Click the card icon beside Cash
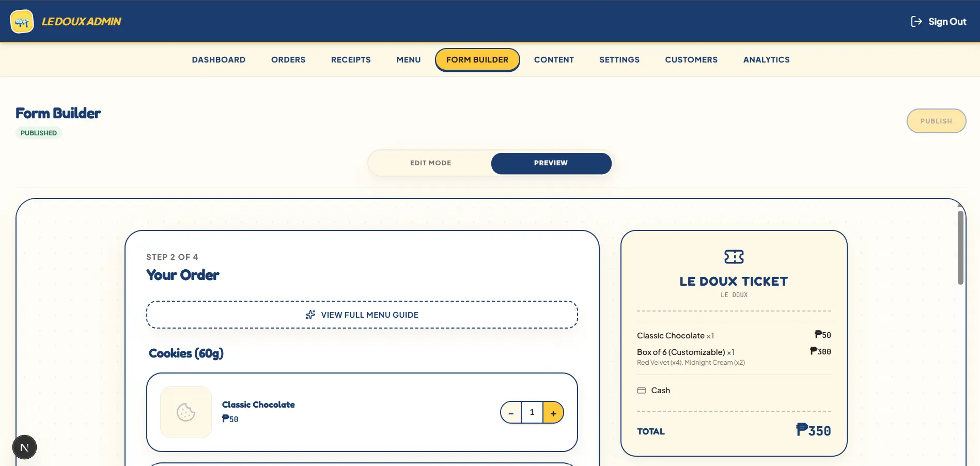Viewport: 980px width, 466px height. click(642, 391)
